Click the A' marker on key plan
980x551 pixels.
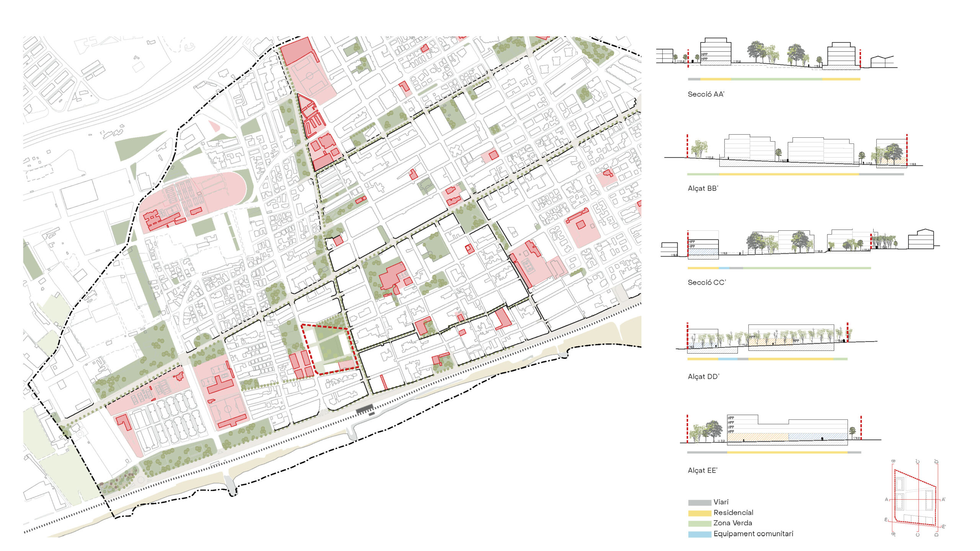943,499
